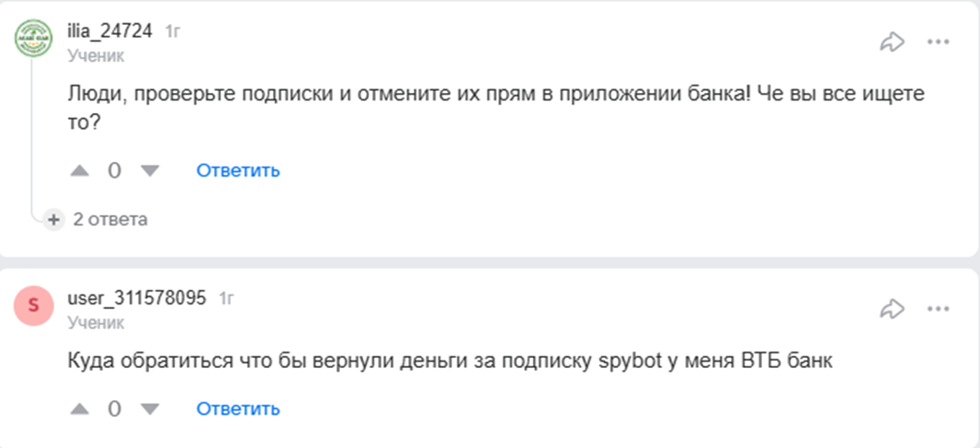The height and width of the screenshot is (448, 980).
Task: Click the vote count on ilia_24724's comment
Action: [114, 170]
